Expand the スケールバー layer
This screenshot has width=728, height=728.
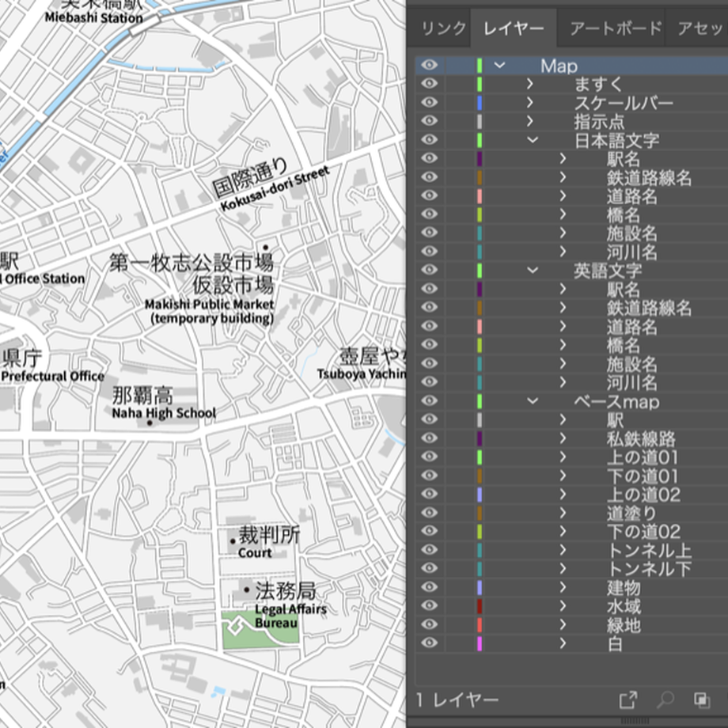click(x=530, y=102)
